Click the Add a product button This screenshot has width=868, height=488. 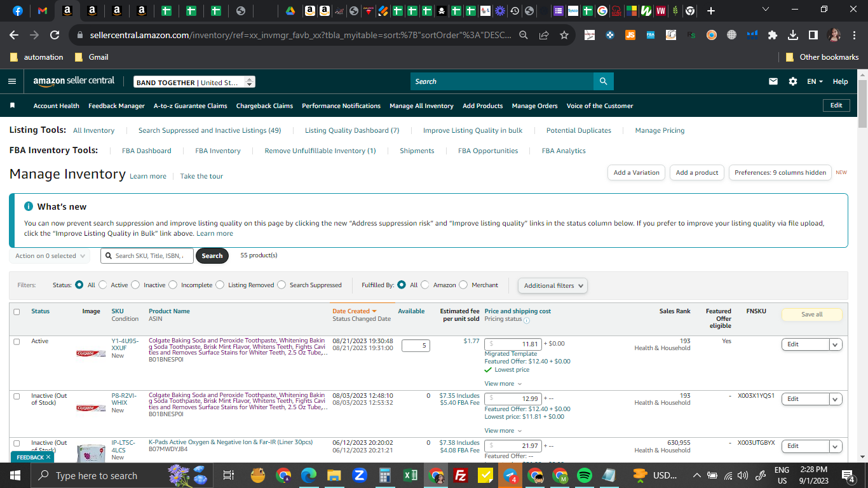(x=697, y=172)
